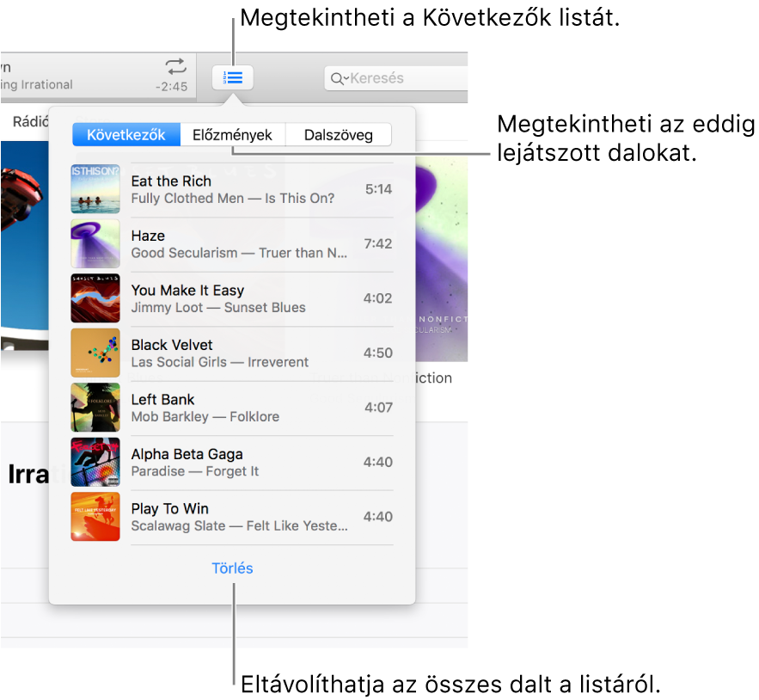Switch to the Következők tab
Viewport: 759px width, 700px height.
126,135
